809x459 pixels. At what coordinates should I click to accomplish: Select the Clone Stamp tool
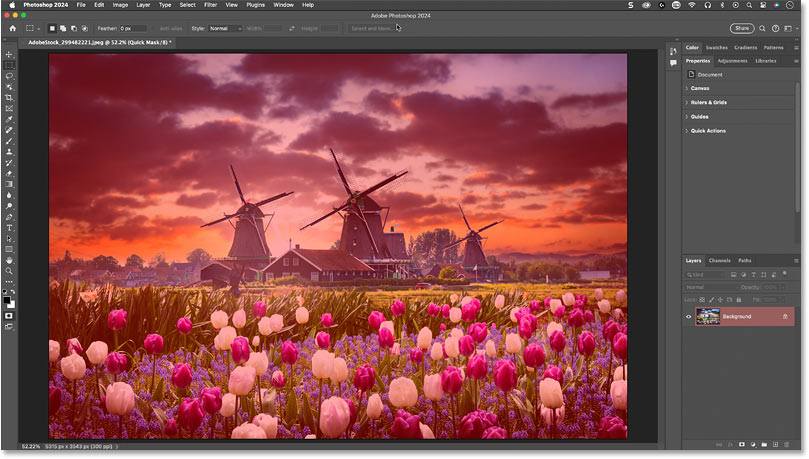click(9, 152)
